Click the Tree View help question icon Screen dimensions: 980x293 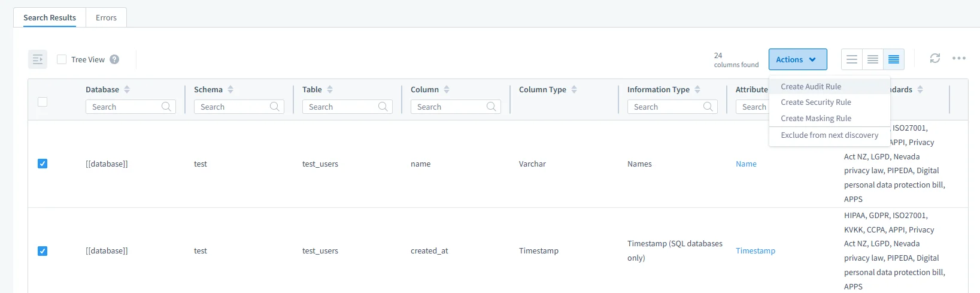point(114,59)
